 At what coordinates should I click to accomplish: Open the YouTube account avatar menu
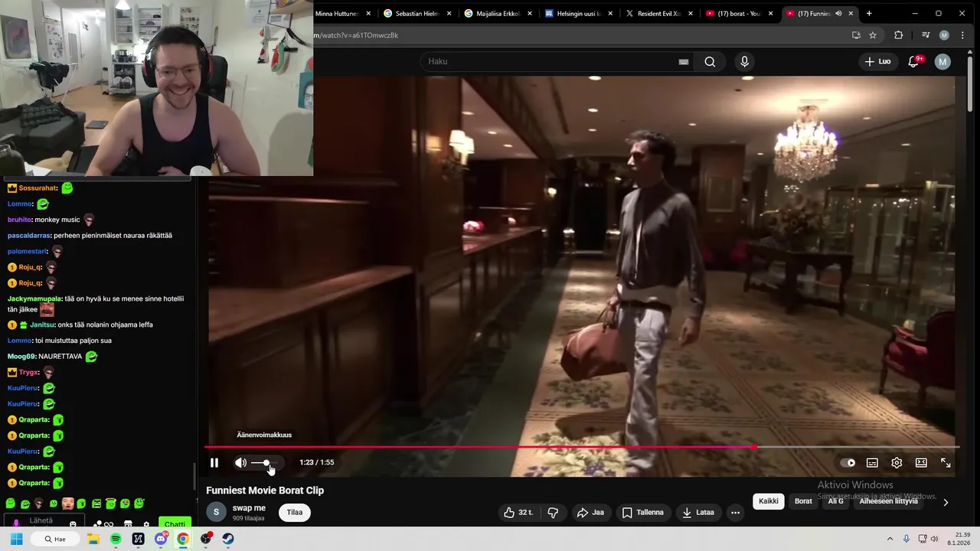point(942,62)
